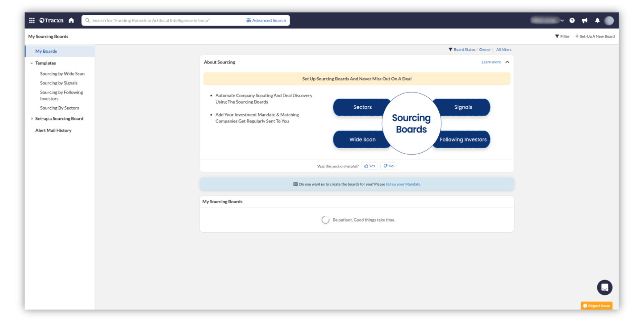Click thumbs down No feedback button

click(388, 166)
